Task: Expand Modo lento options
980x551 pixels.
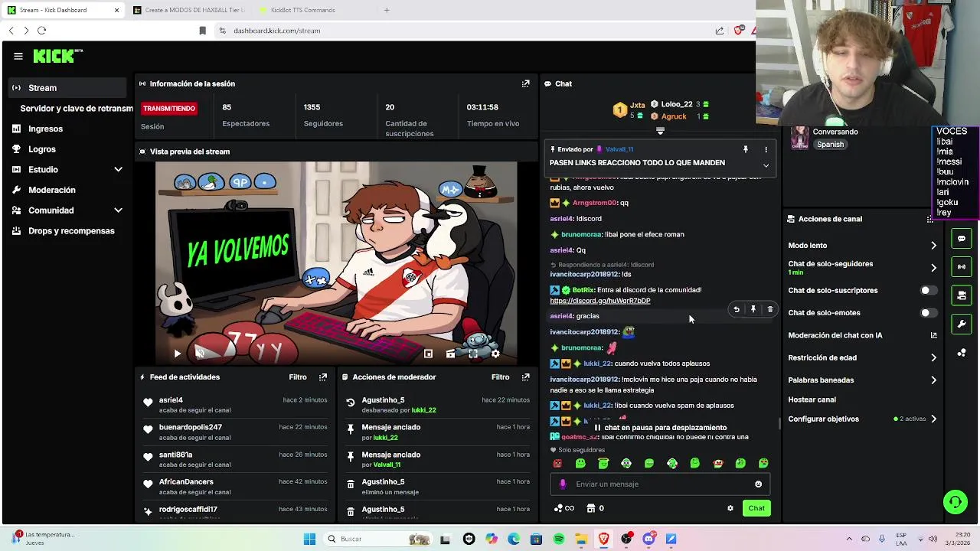Action: coord(933,246)
